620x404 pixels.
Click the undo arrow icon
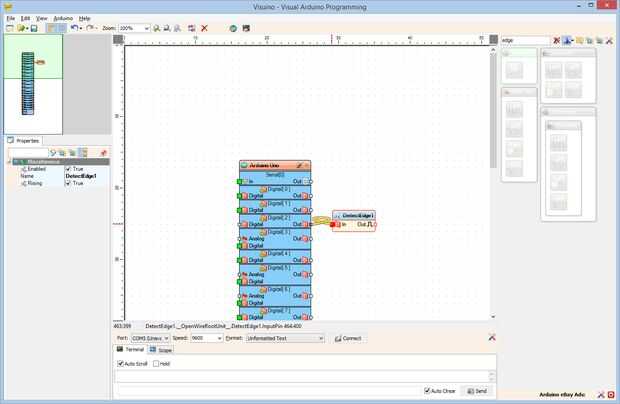point(74,28)
